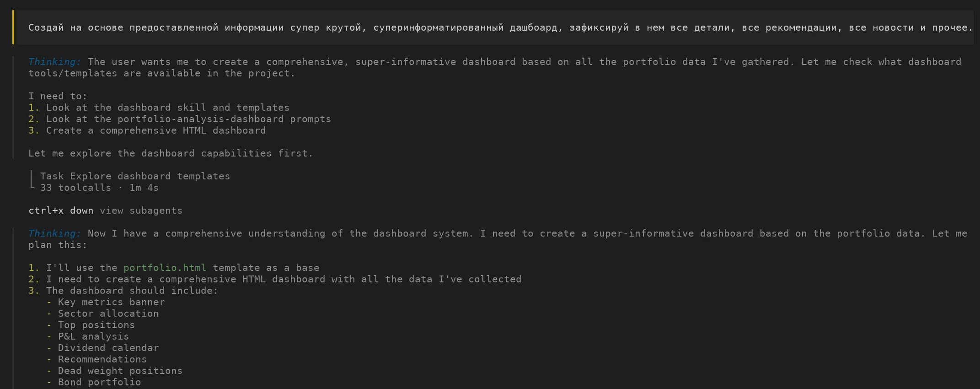Click "Create a comprehensive HTML dashboard" step

[155, 130]
